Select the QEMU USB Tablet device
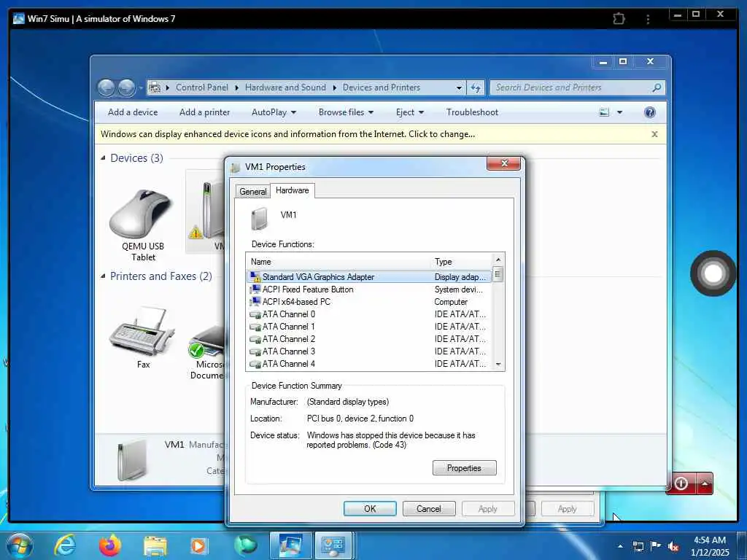The width and height of the screenshot is (747, 560). tap(142, 225)
